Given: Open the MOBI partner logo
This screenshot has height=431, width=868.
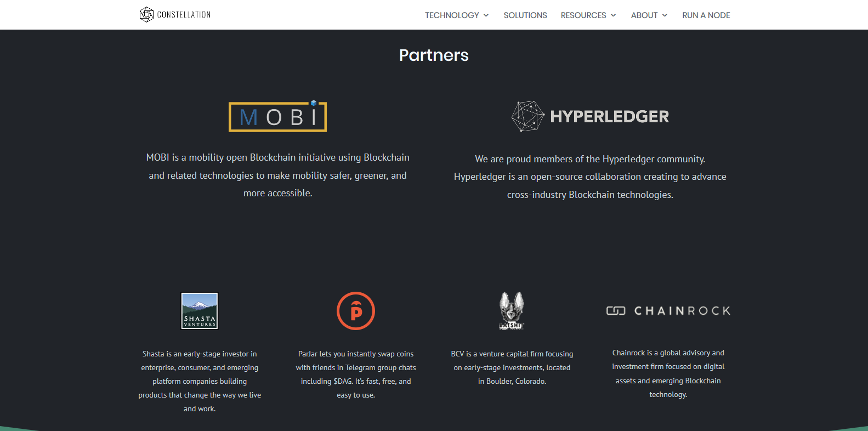Looking at the screenshot, I should pyautogui.click(x=277, y=116).
